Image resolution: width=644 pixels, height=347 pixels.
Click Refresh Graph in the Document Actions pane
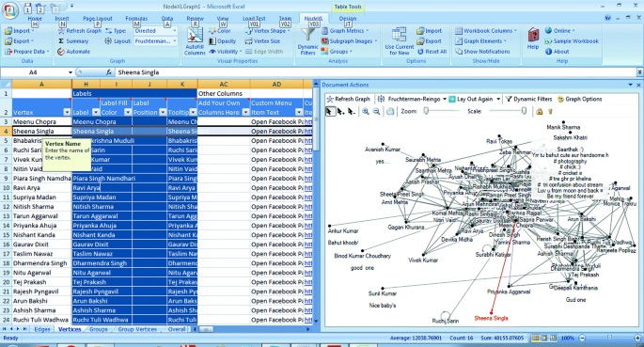click(x=348, y=99)
